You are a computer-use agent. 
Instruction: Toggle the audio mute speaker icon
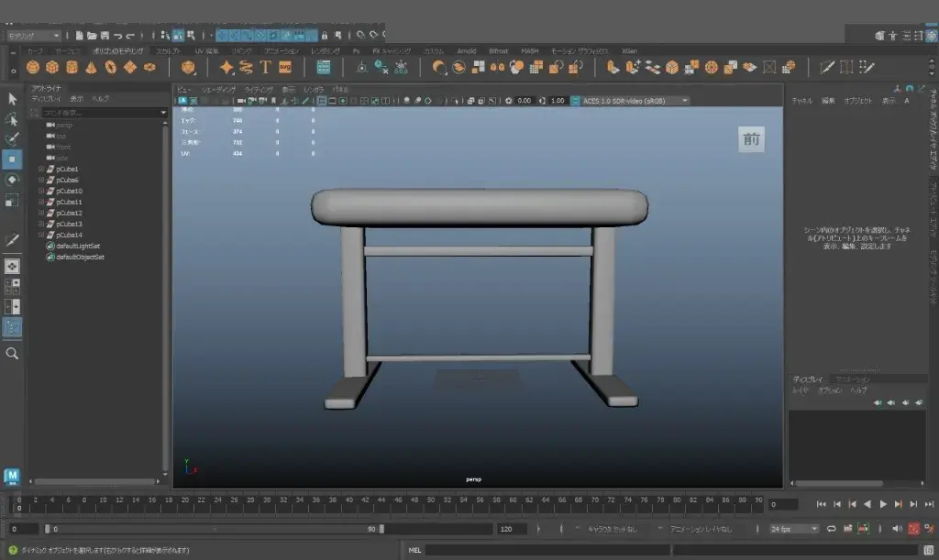(897, 529)
